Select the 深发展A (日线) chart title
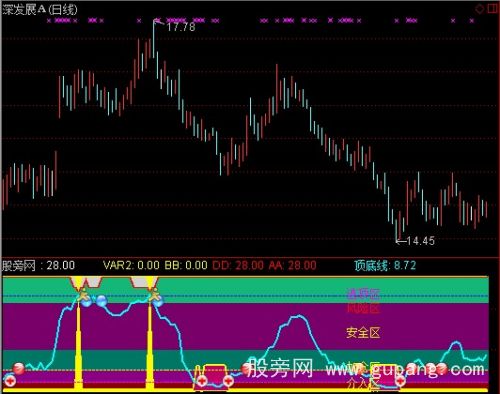The image size is (500, 394). (40, 9)
